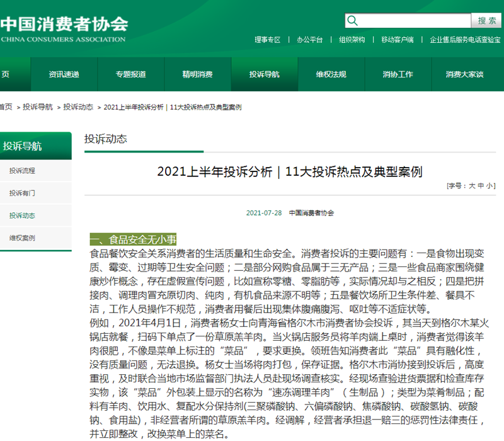Open 投诉流程 in the sidebar
504x441 pixels.
22,171
